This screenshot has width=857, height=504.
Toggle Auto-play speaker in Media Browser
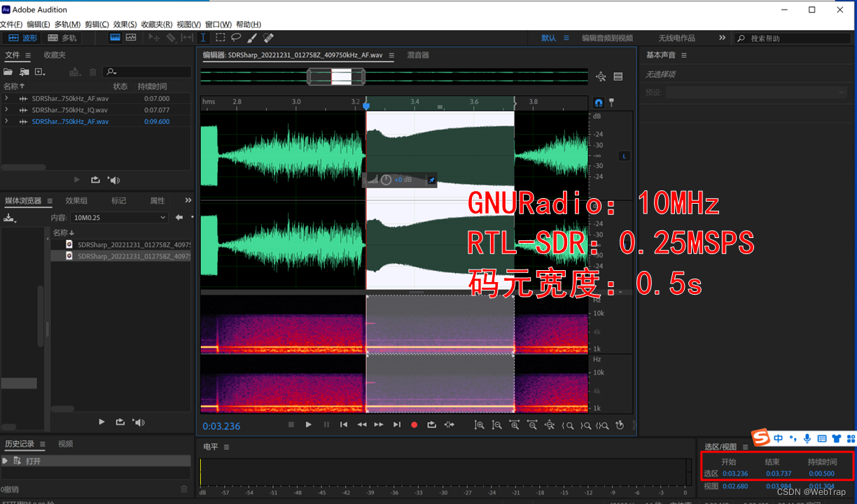pos(139,422)
